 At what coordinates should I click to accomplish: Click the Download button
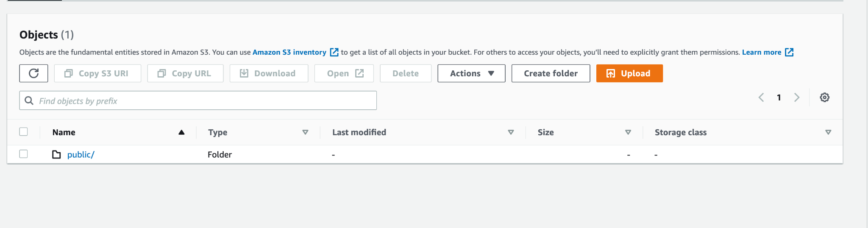point(269,73)
